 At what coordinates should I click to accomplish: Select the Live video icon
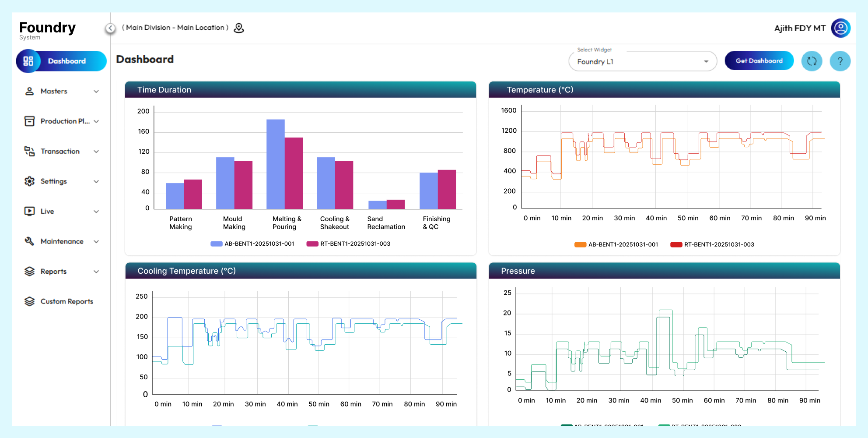pyautogui.click(x=29, y=211)
